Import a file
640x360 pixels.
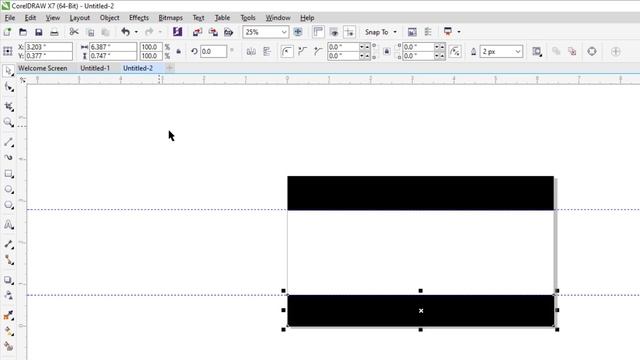[198, 32]
